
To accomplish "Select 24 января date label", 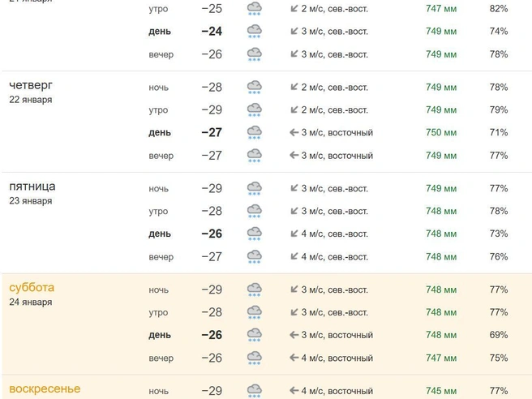I will click(31, 302).
